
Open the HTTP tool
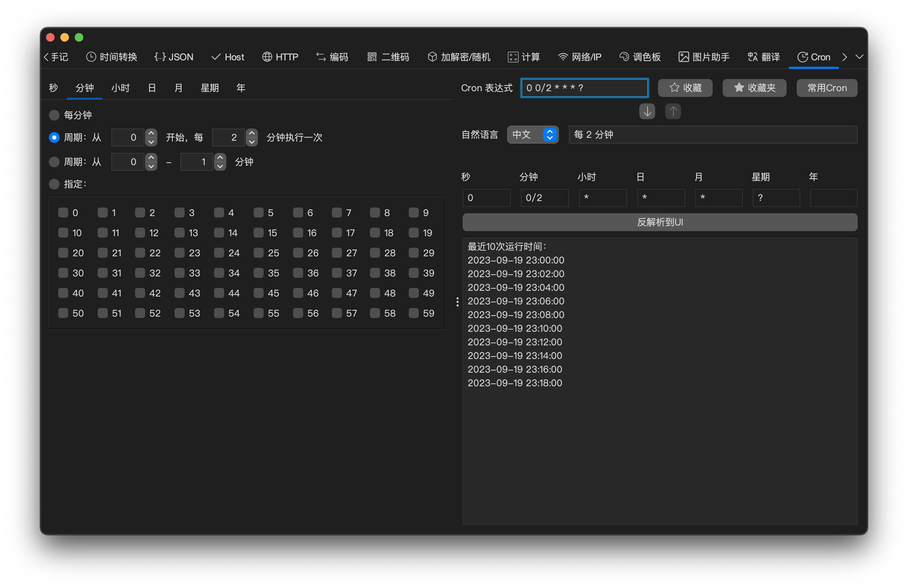281,57
